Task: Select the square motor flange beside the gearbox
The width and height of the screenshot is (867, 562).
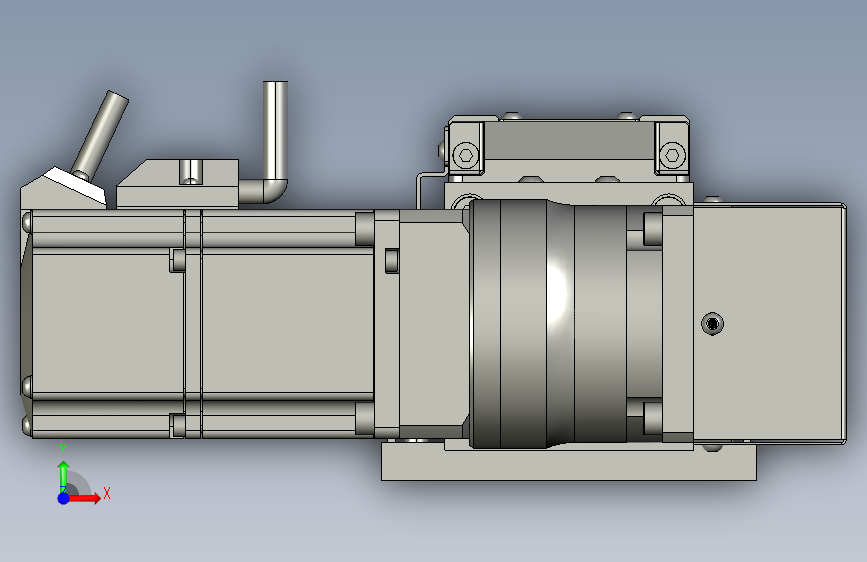Action: click(x=387, y=324)
